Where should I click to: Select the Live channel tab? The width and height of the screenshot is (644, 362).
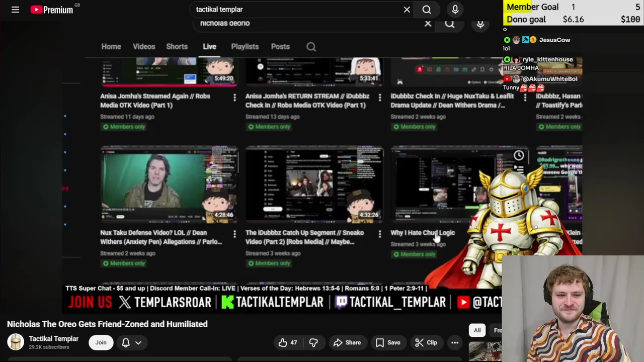(209, 46)
